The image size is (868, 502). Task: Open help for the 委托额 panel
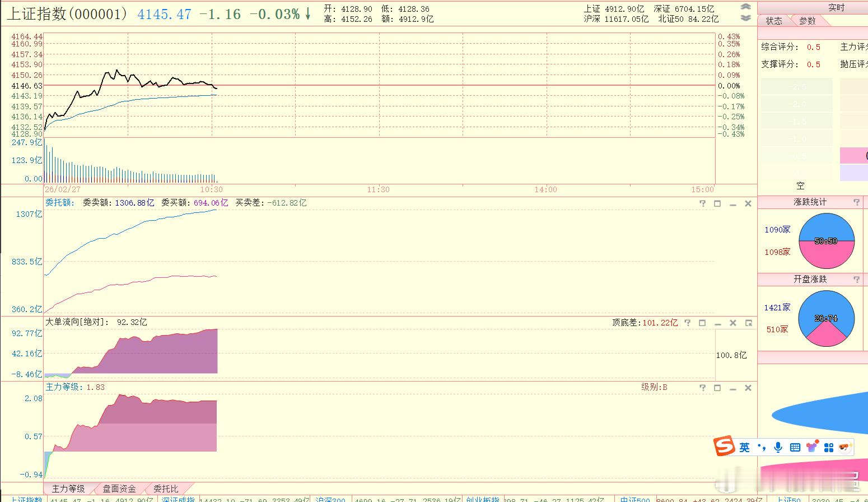[703, 203]
